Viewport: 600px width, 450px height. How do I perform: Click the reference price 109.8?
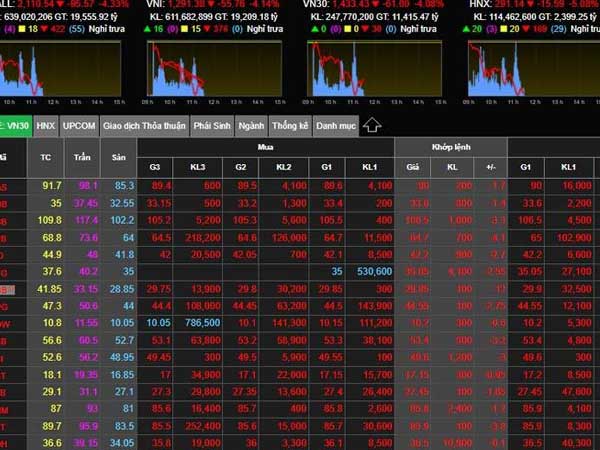(x=50, y=220)
